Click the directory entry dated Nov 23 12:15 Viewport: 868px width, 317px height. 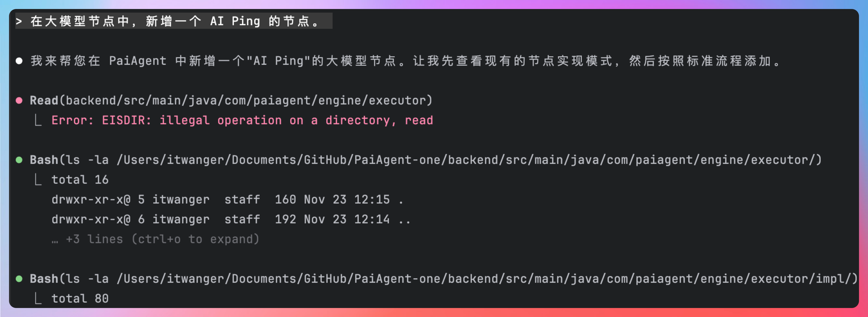pos(227,199)
